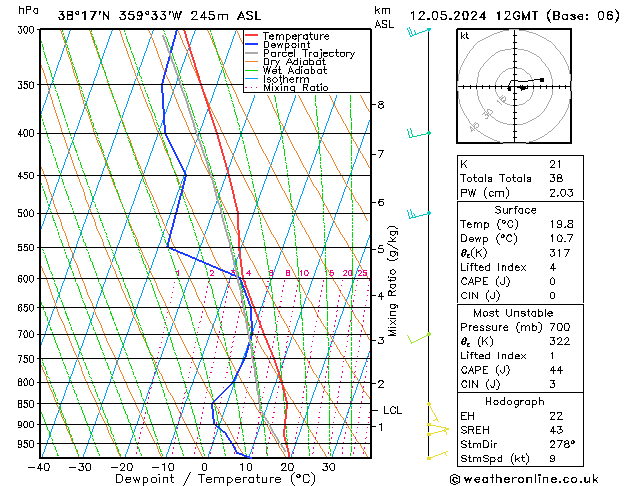Image resolution: width=629 pixels, height=486 pixels.
Task: Click the PW (cm) value 2.03
Action: point(561,193)
